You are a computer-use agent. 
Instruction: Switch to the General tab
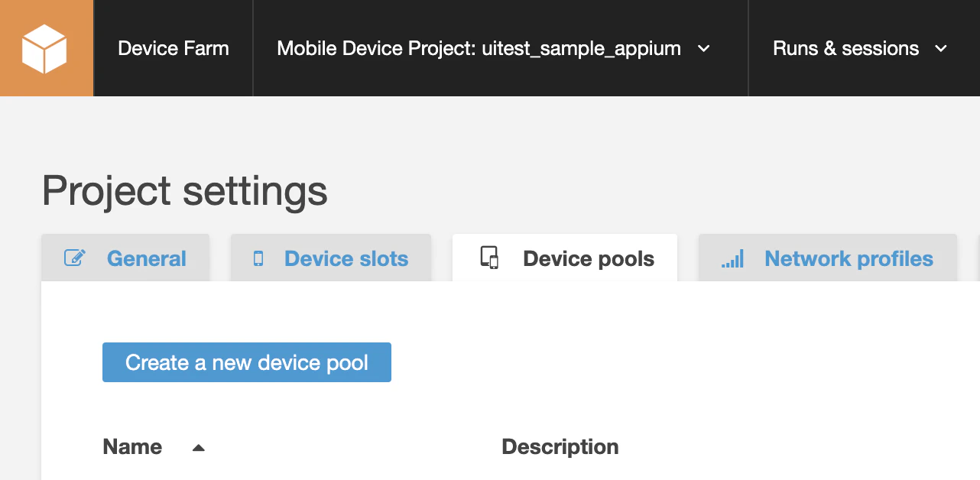[x=146, y=259]
